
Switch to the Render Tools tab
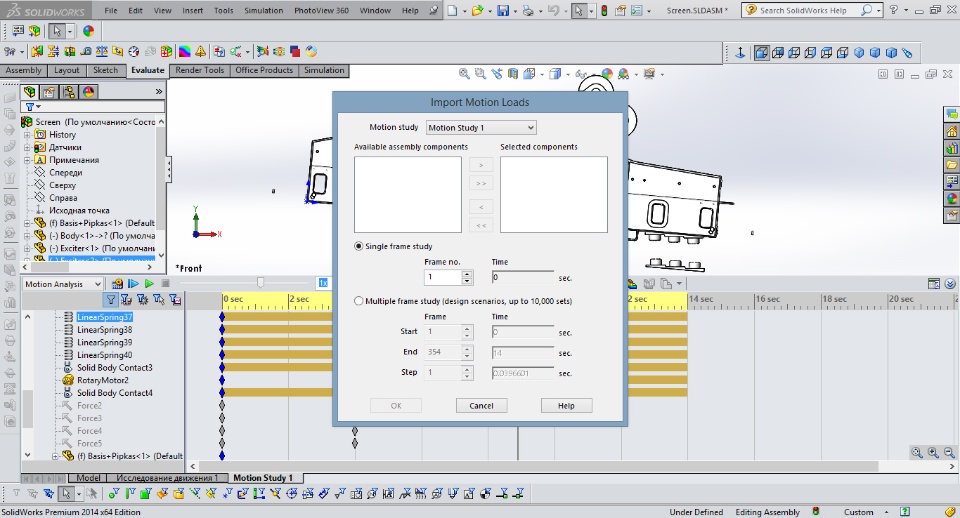pos(200,70)
